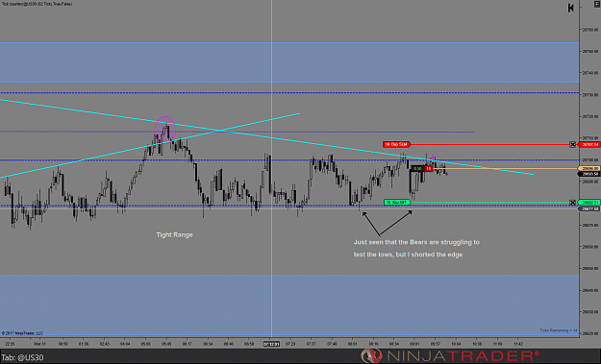The height and width of the screenshot is (364, 601).
Task: Click the K scroll-to-latest-bar icon
Action: (571, 8)
